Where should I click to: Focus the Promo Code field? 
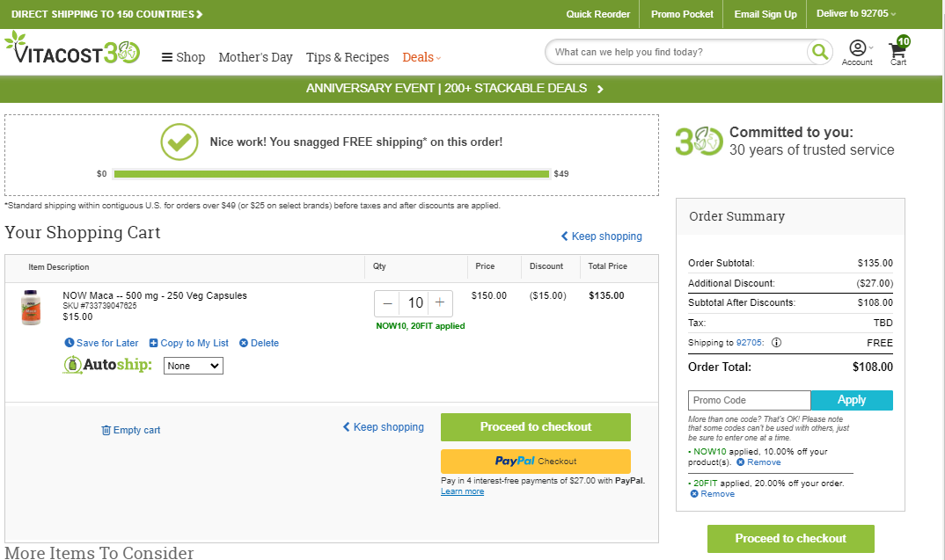coord(749,400)
